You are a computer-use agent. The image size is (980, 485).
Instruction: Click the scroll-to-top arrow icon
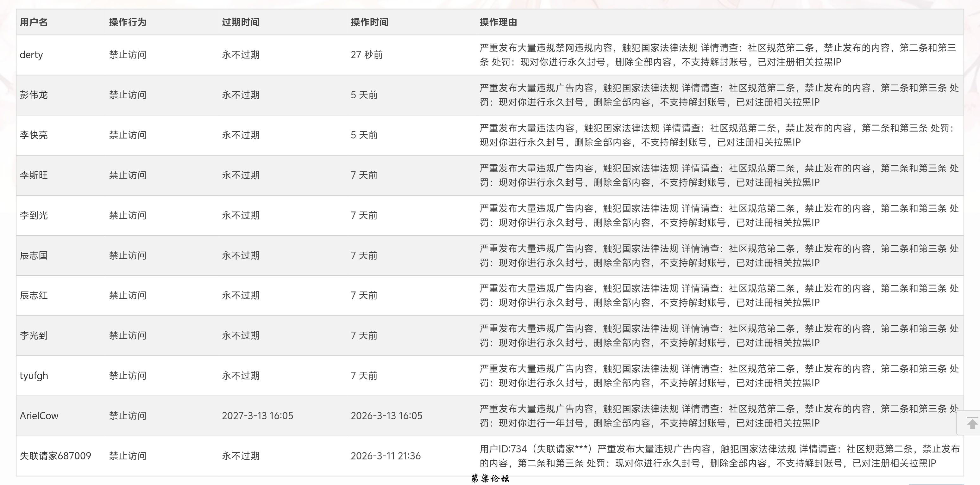[x=972, y=423]
